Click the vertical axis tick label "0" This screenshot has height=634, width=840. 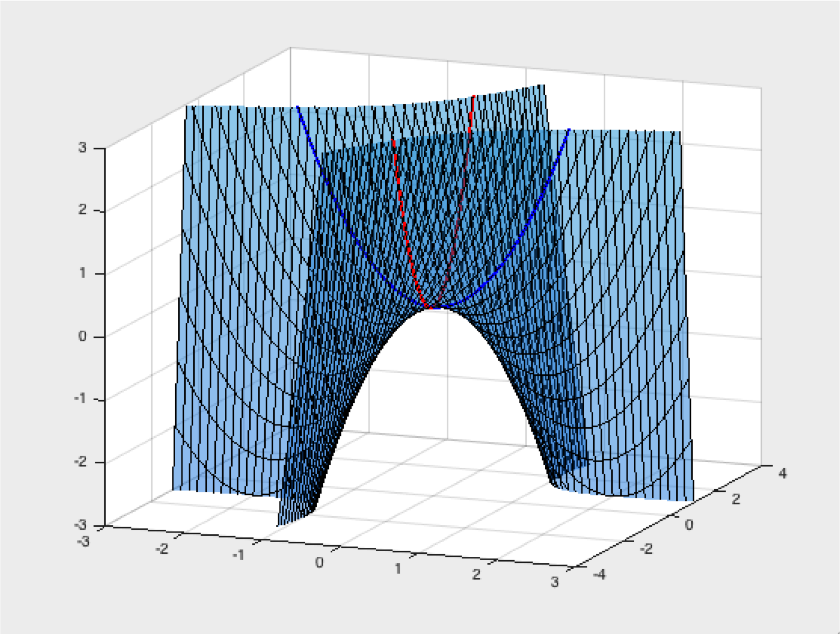click(83, 336)
